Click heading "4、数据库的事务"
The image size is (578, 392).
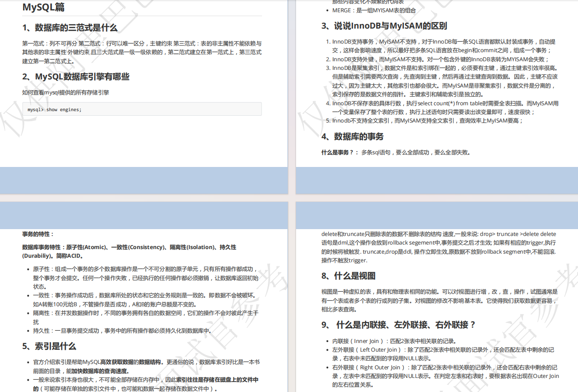click(352, 137)
